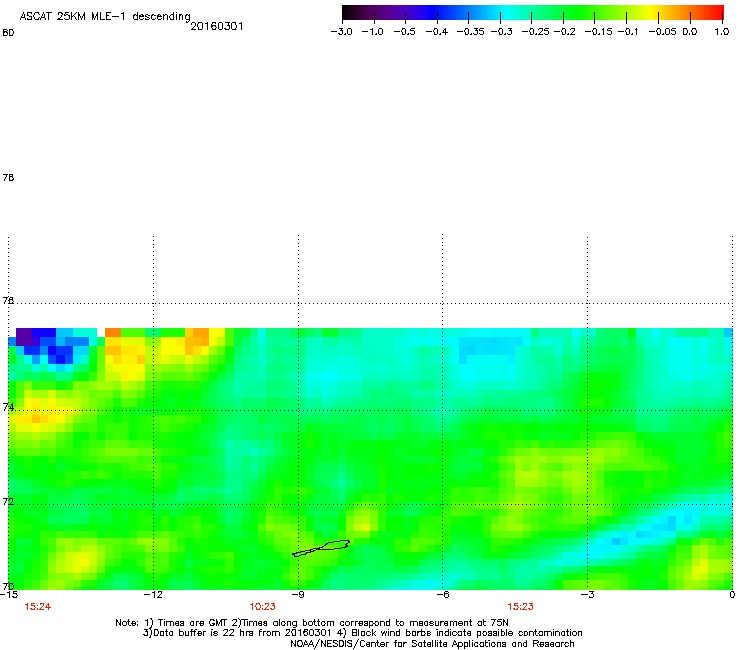This screenshot has width=740, height=650.
Task: Click the red 15:23 time label
Action: [521, 607]
